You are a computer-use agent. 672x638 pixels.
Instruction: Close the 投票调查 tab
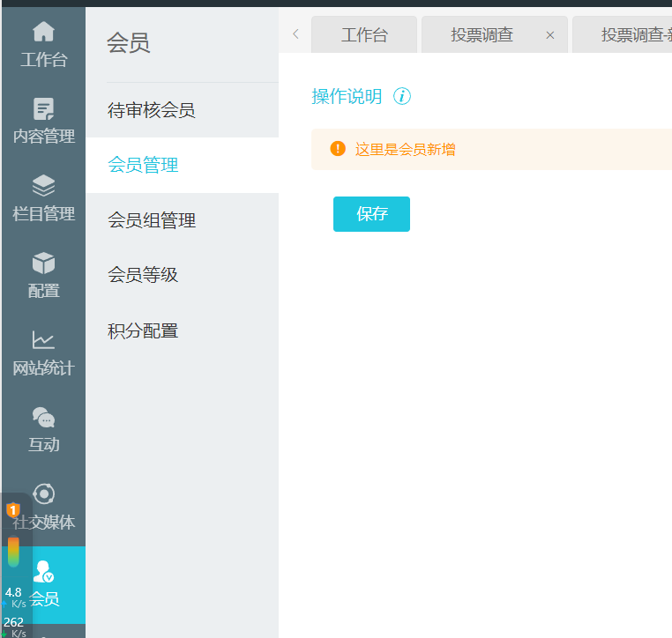click(550, 35)
